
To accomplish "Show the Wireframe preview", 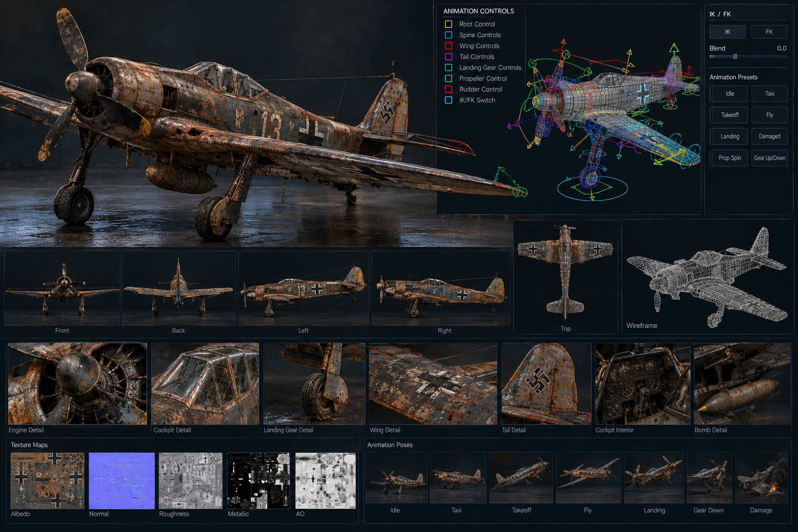I will click(707, 276).
